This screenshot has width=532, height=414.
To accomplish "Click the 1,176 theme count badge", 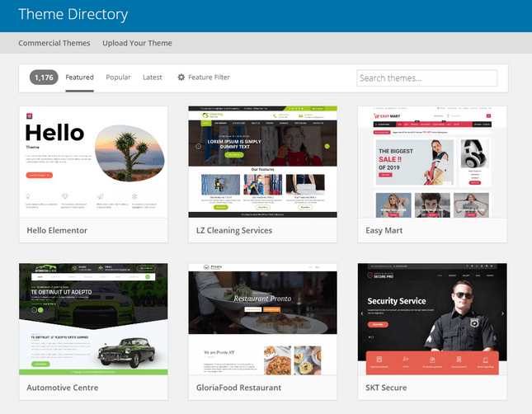I will [x=45, y=78].
